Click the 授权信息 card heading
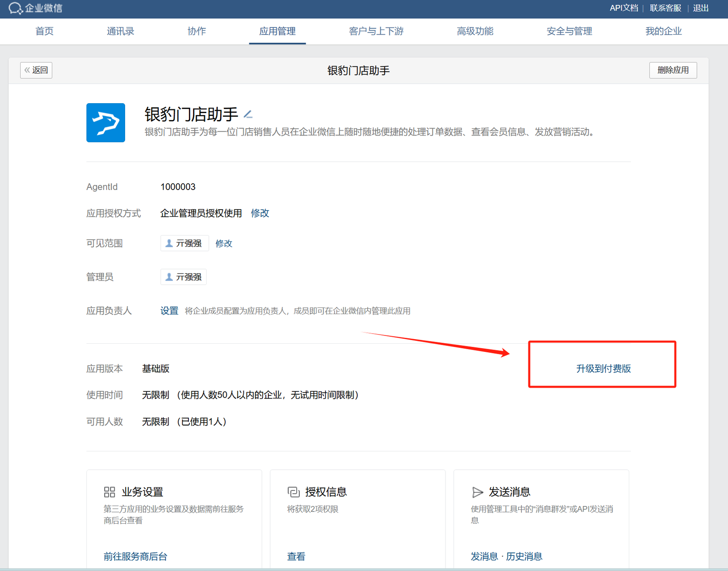This screenshot has width=728, height=571. point(326,492)
